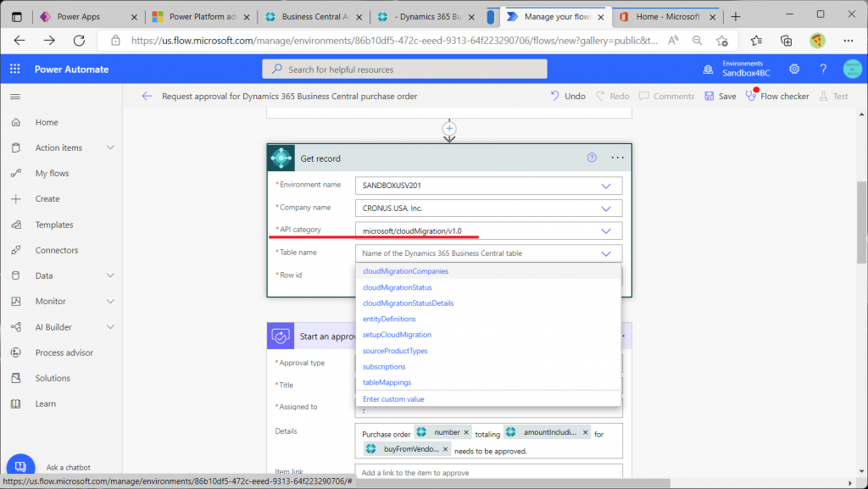Click the browser back arrow
This screenshot has height=489, width=868.
coord(19,41)
